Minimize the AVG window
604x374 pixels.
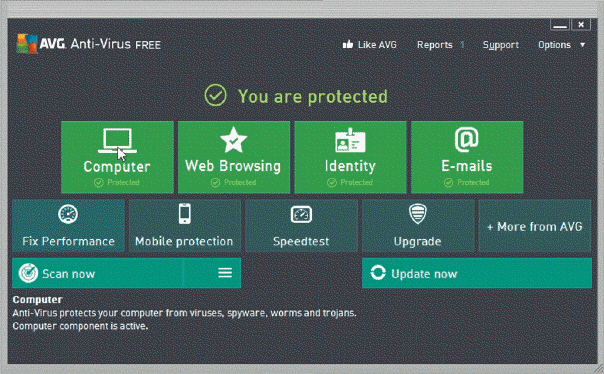click(560, 25)
